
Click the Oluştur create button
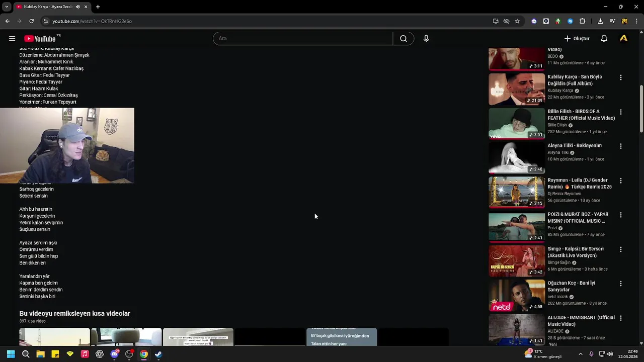click(577, 39)
